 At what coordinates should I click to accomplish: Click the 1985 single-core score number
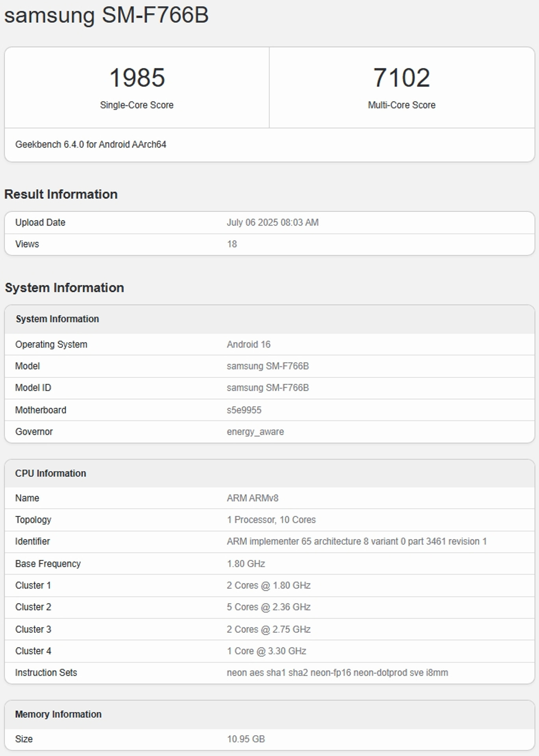tap(137, 78)
